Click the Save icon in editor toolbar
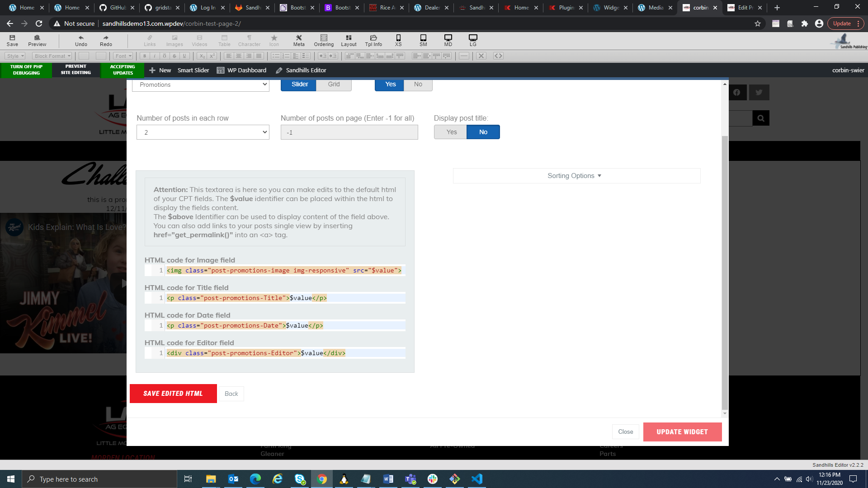The width and height of the screenshot is (868, 488). click(x=12, y=40)
